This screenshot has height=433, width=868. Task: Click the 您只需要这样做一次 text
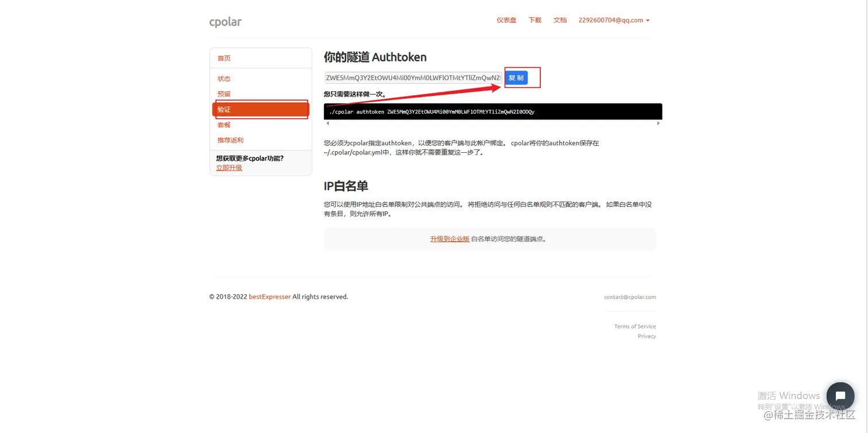355,94
